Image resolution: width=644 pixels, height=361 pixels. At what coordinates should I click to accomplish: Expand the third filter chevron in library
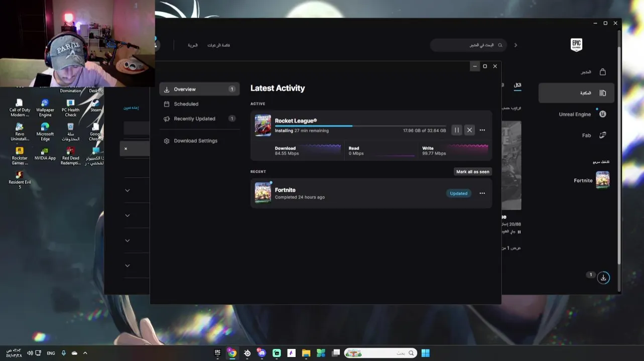tap(127, 241)
